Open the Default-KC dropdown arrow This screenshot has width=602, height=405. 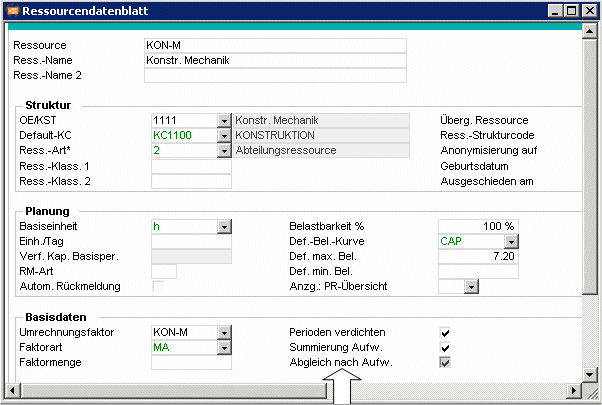tap(224, 136)
